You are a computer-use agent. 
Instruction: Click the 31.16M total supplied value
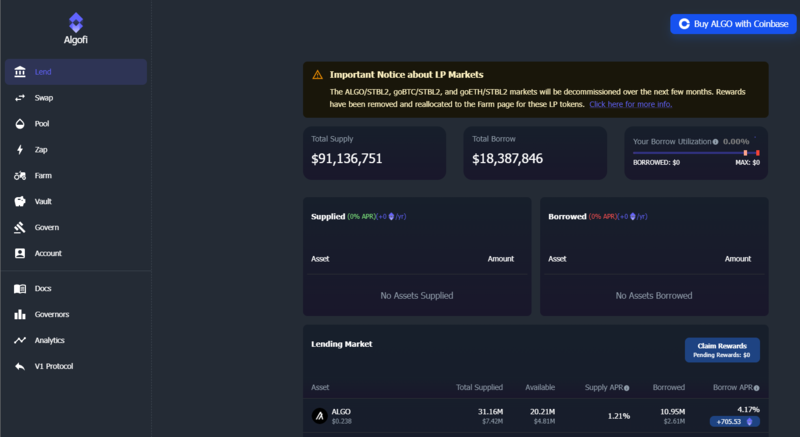(490, 412)
